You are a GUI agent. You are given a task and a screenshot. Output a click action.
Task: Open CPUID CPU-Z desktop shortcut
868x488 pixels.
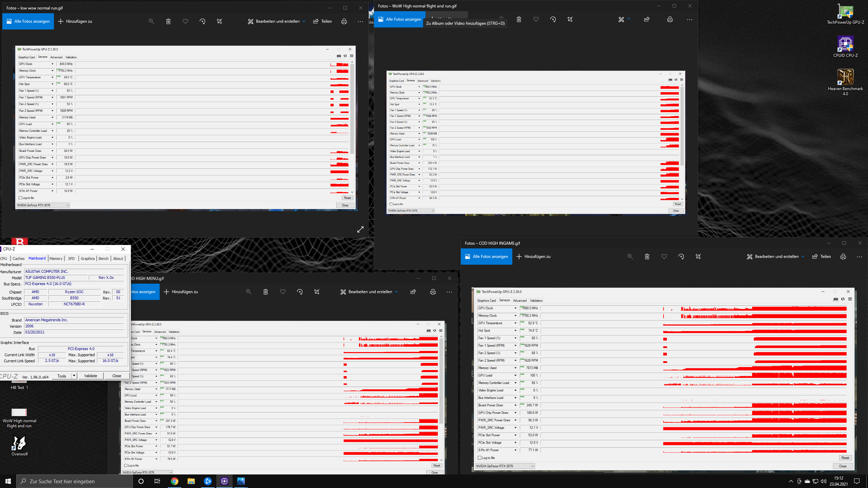[x=845, y=47]
